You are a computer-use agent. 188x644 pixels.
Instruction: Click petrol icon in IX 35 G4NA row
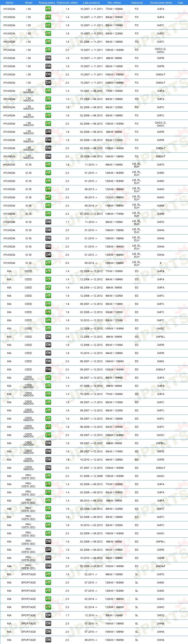tap(48, 206)
